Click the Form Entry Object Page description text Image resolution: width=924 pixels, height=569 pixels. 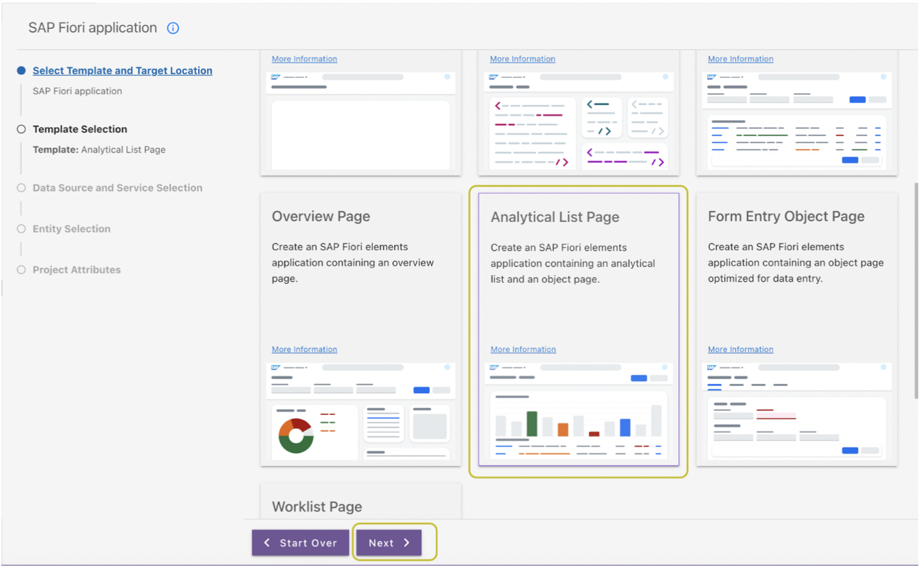click(x=796, y=263)
